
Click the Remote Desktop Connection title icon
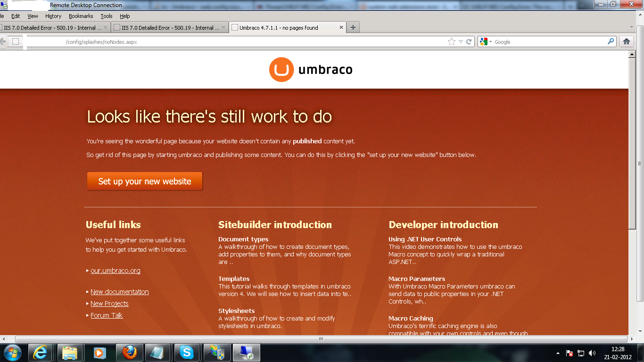4,5
